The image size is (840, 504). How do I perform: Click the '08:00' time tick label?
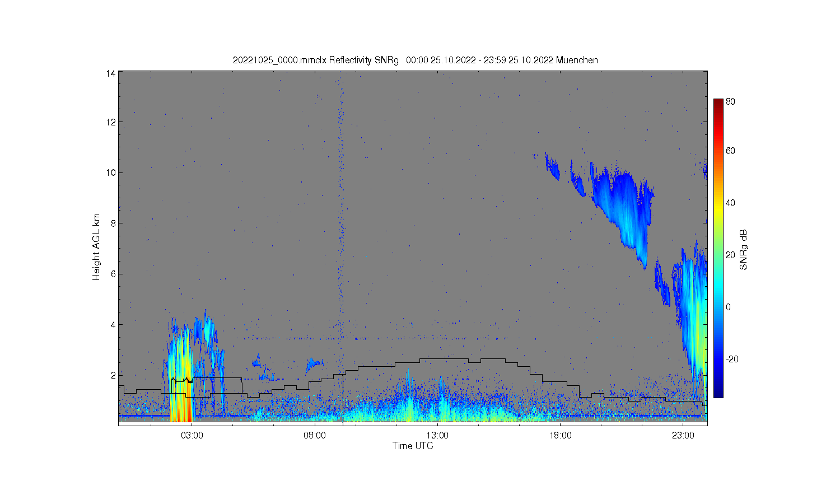(x=315, y=436)
